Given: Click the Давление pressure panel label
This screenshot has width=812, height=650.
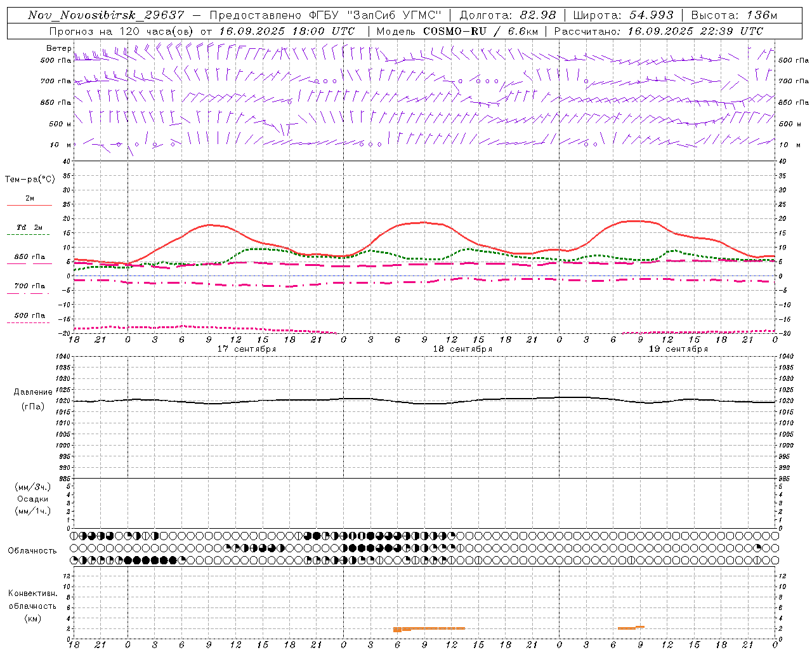Looking at the screenshot, I should coord(33,392).
